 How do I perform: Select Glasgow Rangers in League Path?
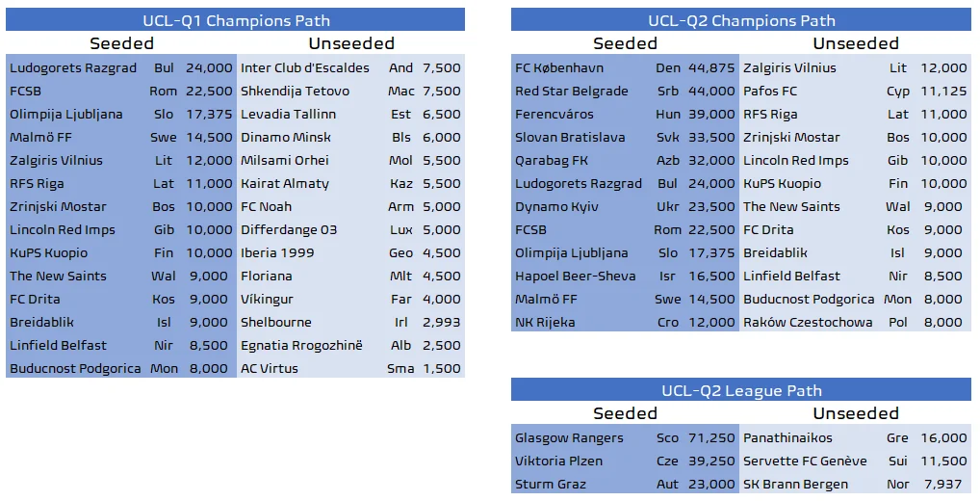tap(569, 438)
